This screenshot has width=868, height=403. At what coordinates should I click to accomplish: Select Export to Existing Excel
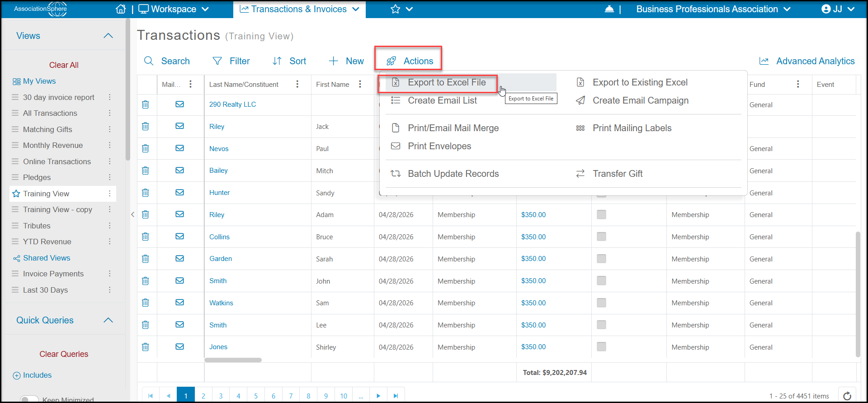coord(632,82)
